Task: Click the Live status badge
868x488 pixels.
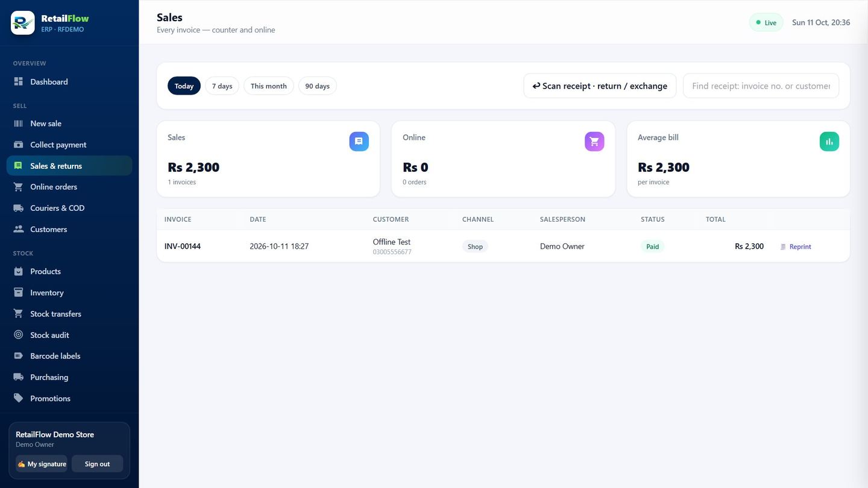Action: click(766, 22)
